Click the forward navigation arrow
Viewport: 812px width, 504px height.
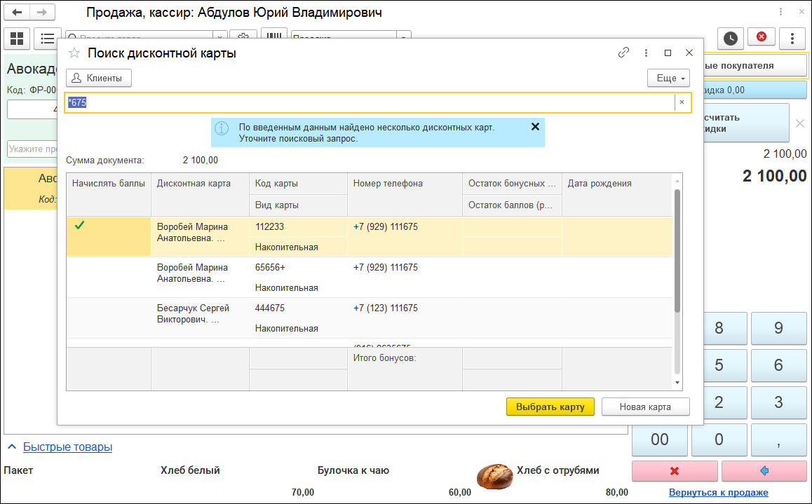[42, 13]
